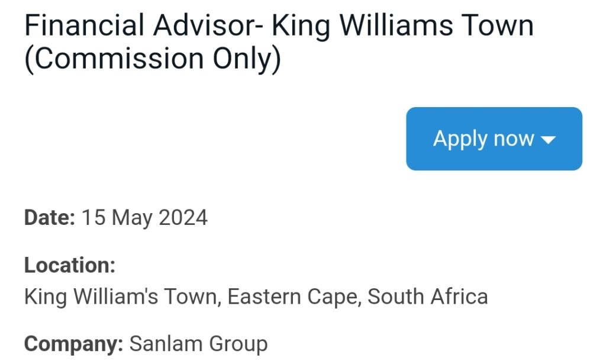
Task: Expand the Apply now dropdown caret
Action: (548, 140)
